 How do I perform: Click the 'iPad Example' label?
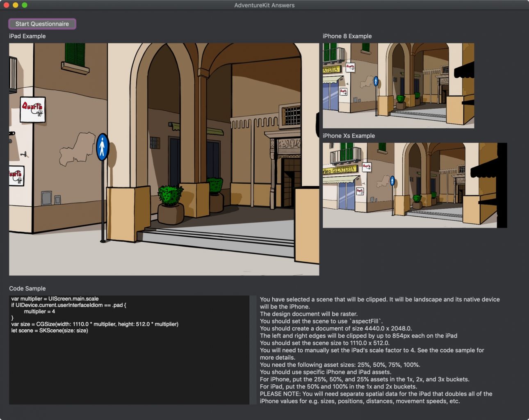[x=27, y=36]
